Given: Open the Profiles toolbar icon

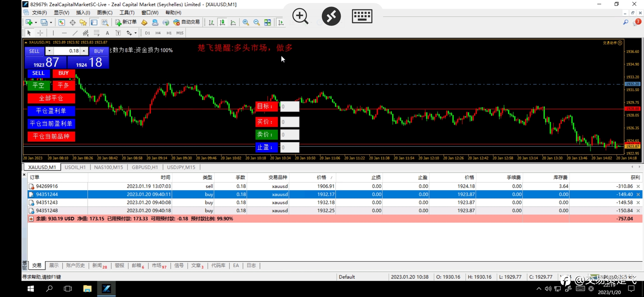Looking at the screenshot, I should [x=44, y=23].
